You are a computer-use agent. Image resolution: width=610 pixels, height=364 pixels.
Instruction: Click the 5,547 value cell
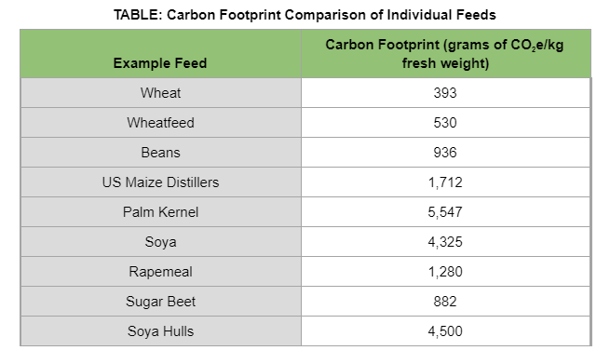pos(445,212)
